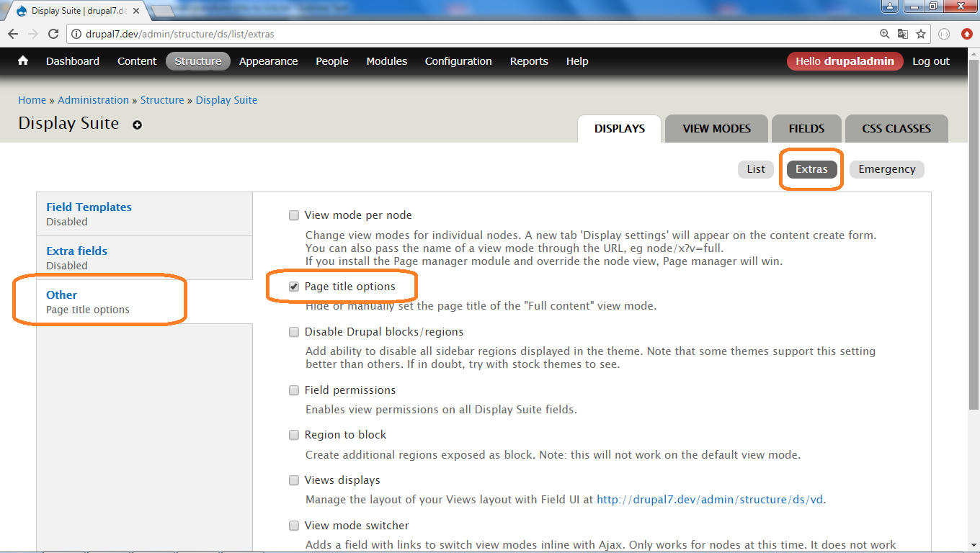Click the browser reload icon

[x=54, y=33]
